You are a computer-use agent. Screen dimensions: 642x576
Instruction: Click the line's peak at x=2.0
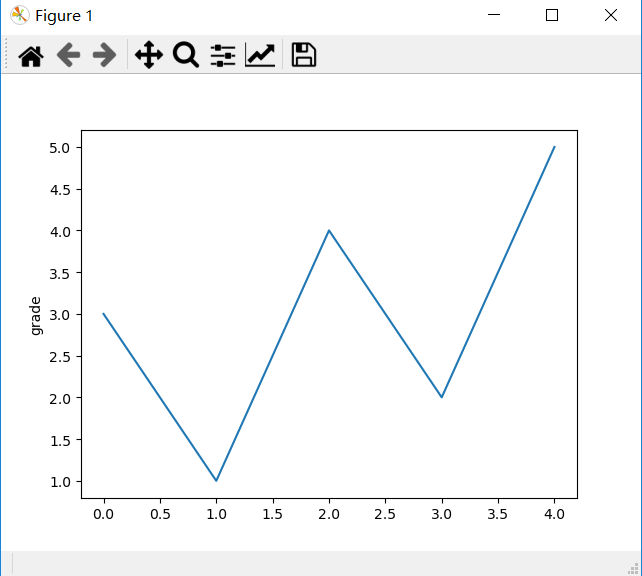click(x=329, y=230)
